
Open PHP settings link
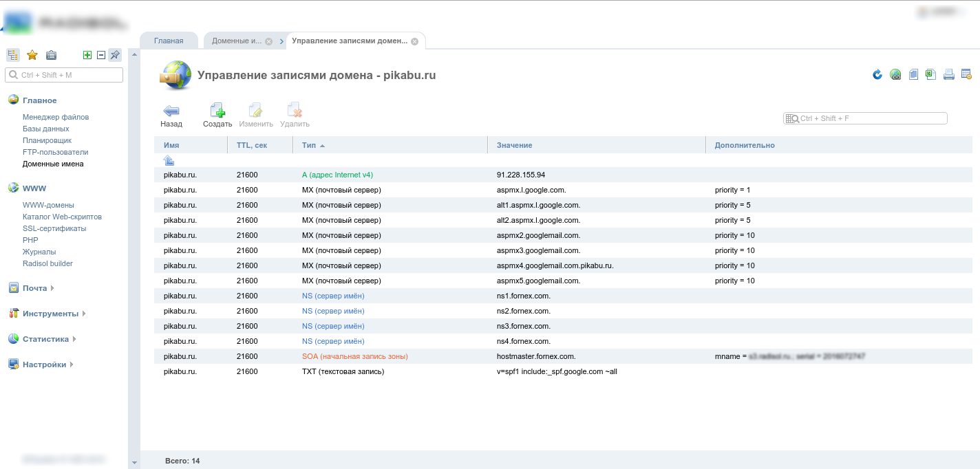[30, 240]
